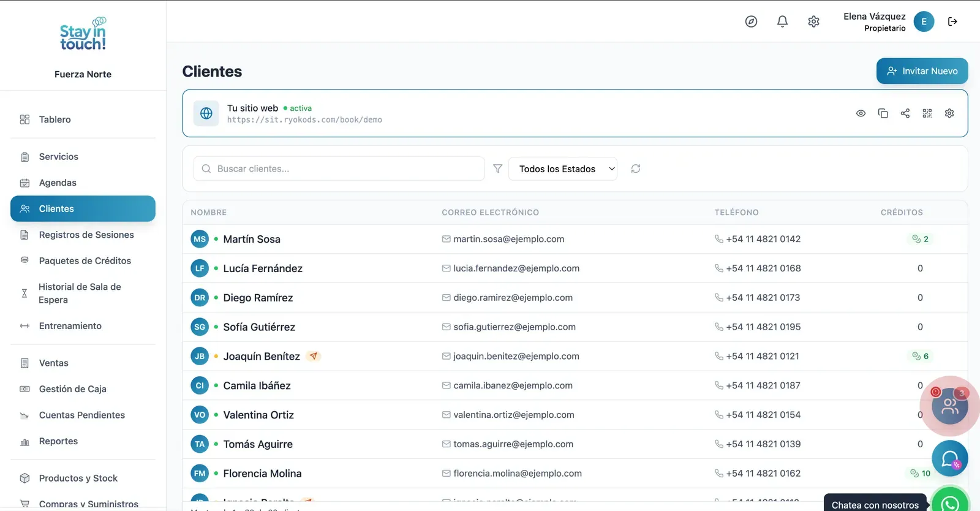This screenshot has width=980, height=511.
Task: Share the booking site link
Action: pyautogui.click(x=905, y=113)
